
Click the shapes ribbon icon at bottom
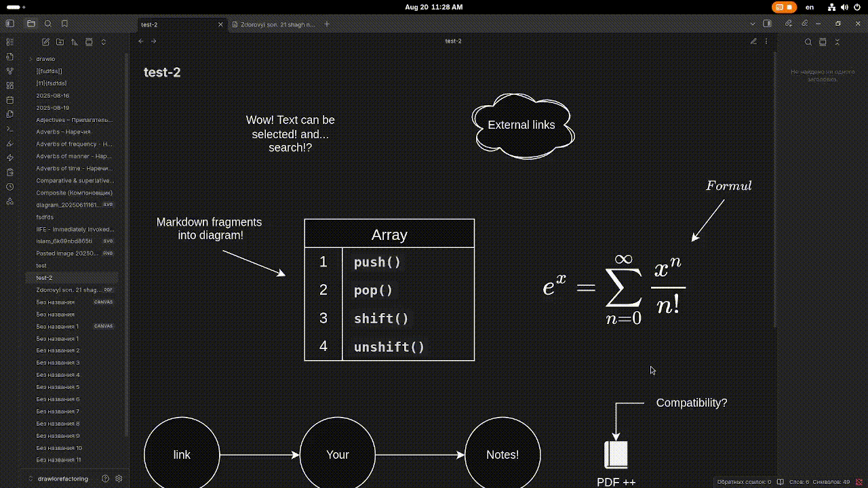[9, 201]
